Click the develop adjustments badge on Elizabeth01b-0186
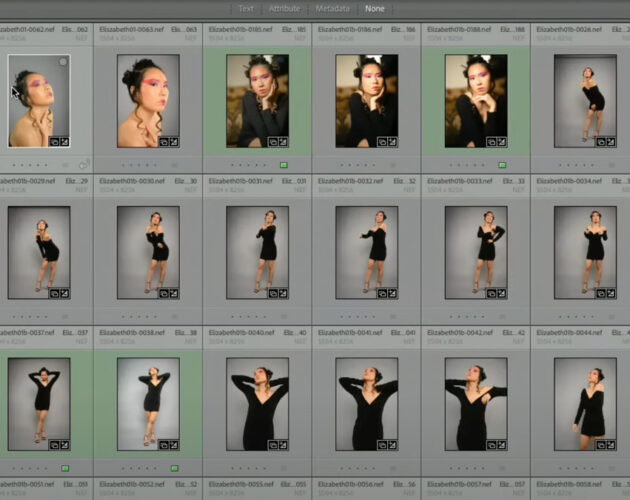Screen dimensions: 630x500 tap(392, 142)
